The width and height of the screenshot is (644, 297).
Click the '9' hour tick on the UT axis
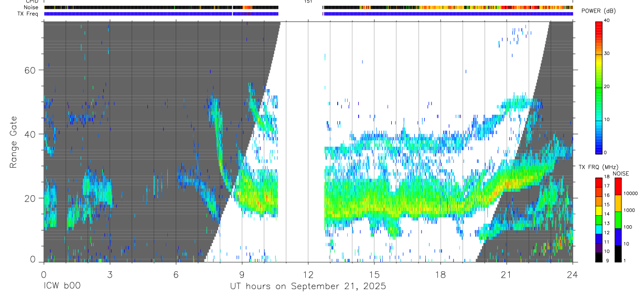[x=242, y=274]
